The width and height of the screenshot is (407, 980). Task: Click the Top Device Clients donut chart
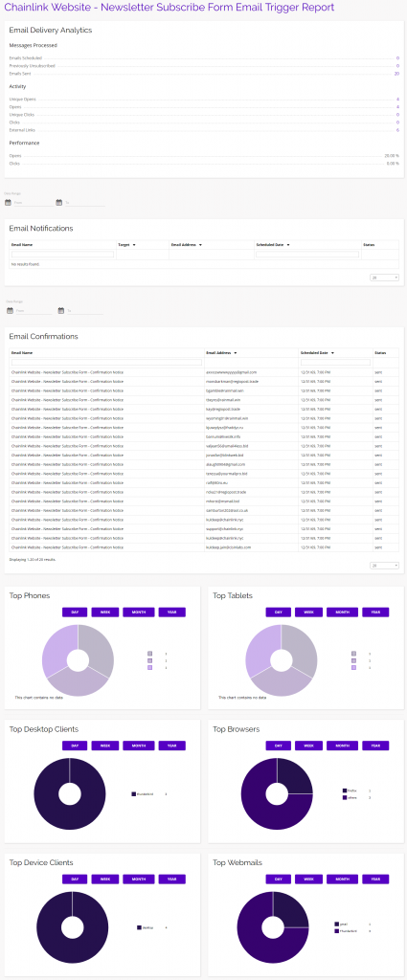coord(72,927)
